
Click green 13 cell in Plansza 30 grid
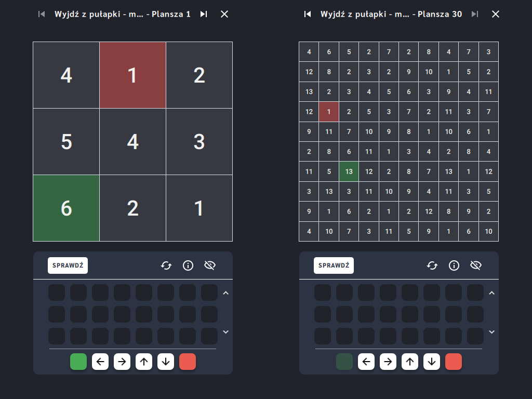[349, 171]
